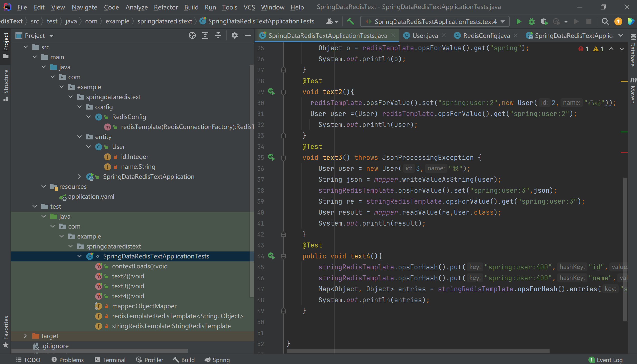
Task: Expand SpringDataRedisTextApplication node
Action: [x=79, y=177]
